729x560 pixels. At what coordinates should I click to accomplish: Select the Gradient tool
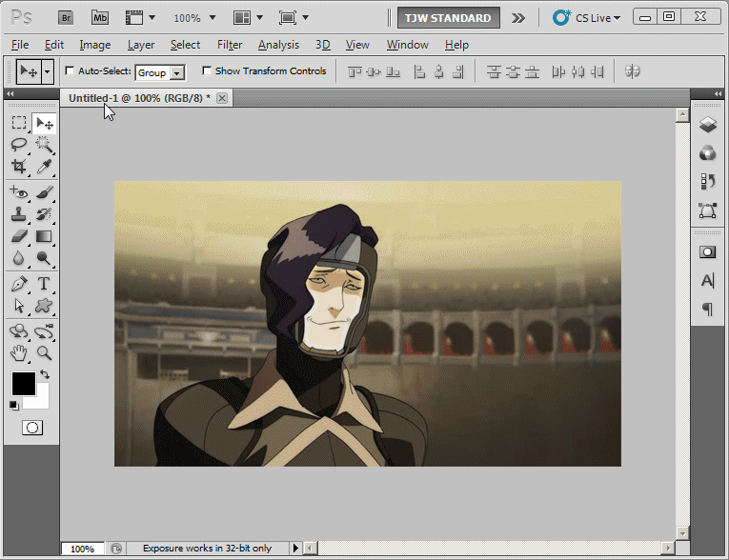click(x=44, y=236)
